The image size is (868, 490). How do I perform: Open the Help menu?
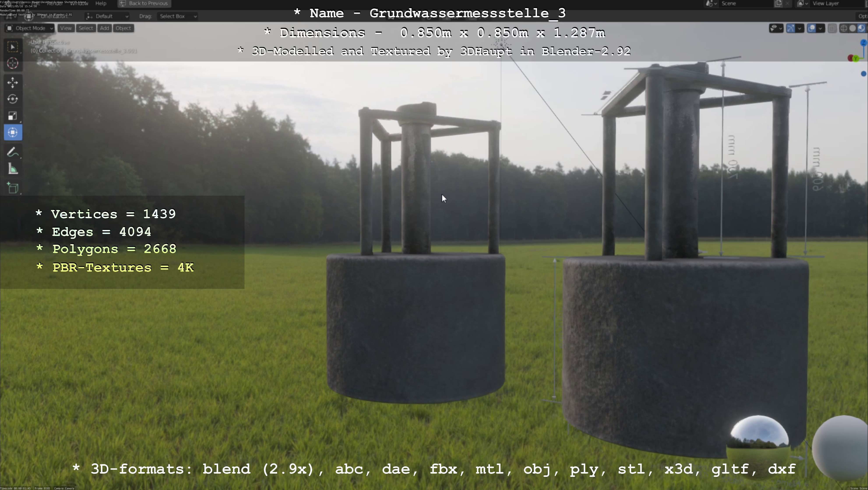point(101,3)
